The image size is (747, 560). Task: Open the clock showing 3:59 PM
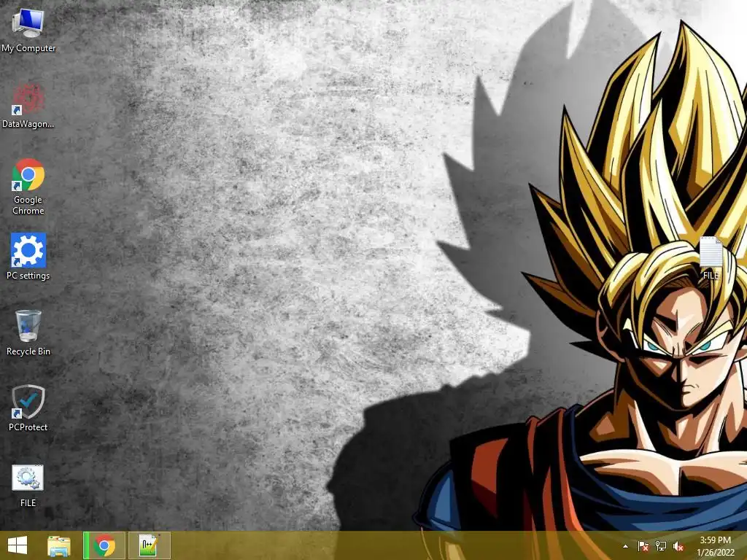716,545
